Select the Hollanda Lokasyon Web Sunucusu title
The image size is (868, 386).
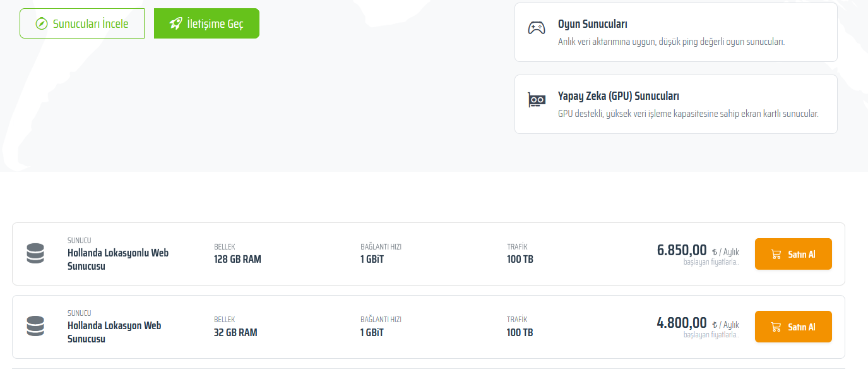114,332
